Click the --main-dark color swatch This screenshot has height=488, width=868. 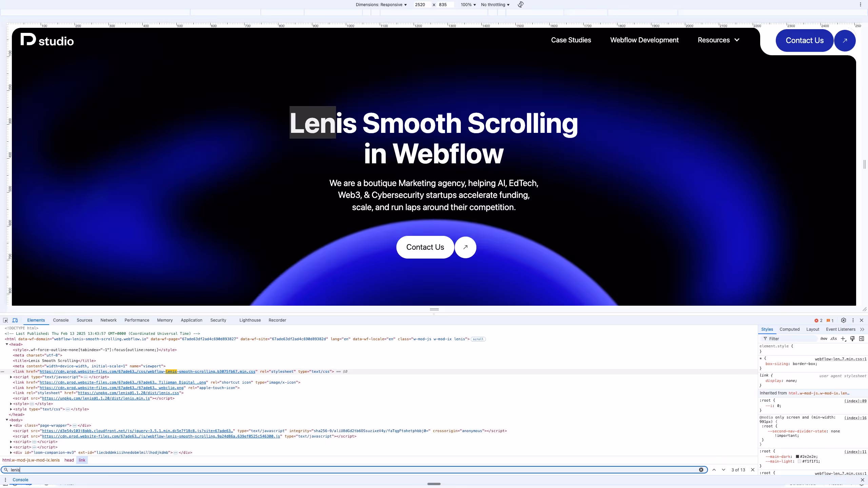[797, 456]
